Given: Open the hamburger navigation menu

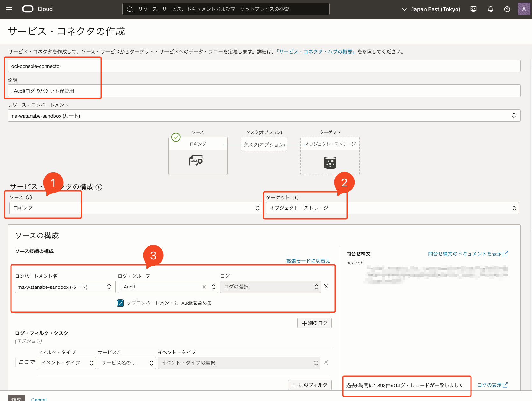Looking at the screenshot, I should coord(9,9).
